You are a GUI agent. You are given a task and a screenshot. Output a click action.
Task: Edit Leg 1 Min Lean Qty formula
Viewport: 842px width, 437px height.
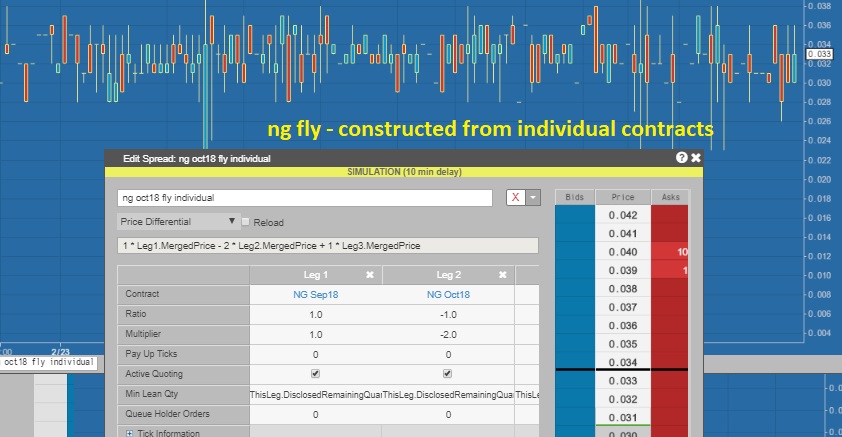point(315,395)
